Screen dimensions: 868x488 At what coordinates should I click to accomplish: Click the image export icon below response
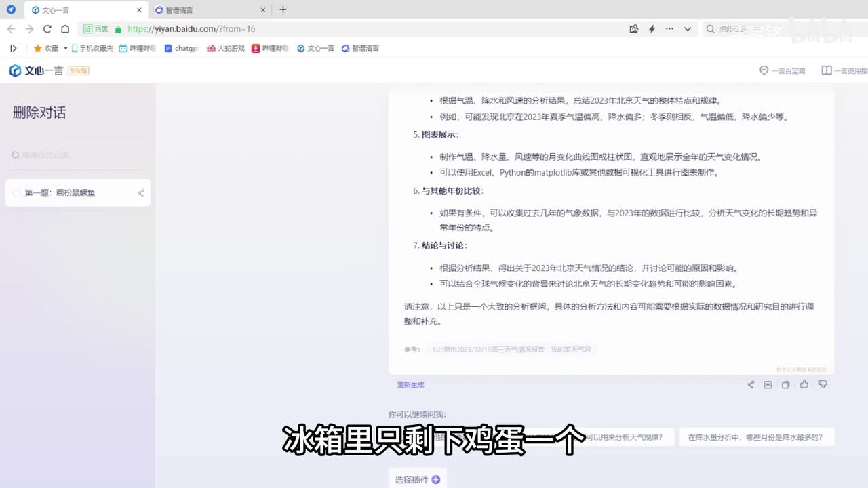pos(768,385)
